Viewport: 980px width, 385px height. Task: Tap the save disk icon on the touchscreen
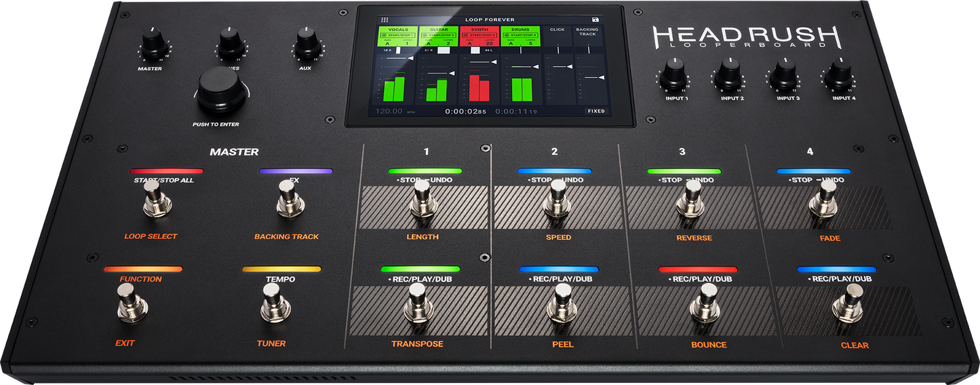[x=595, y=20]
